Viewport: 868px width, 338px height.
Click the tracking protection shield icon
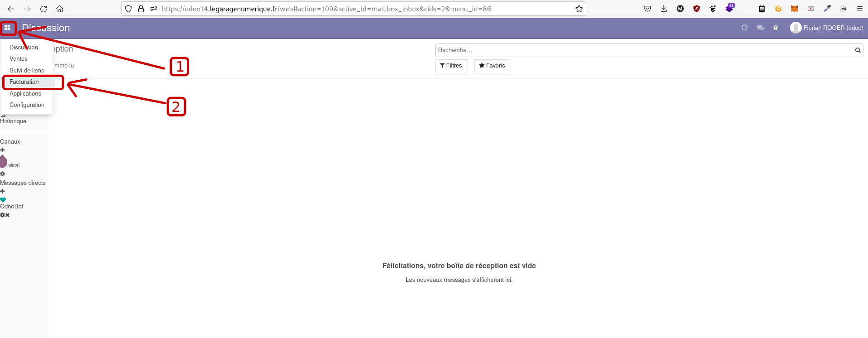pos(128,9)
